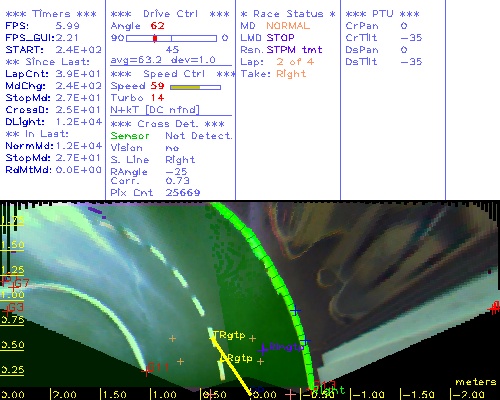This screenshot has height=400, width=500.
Task: Click the Timers panel header
Action: coord(51,14)
